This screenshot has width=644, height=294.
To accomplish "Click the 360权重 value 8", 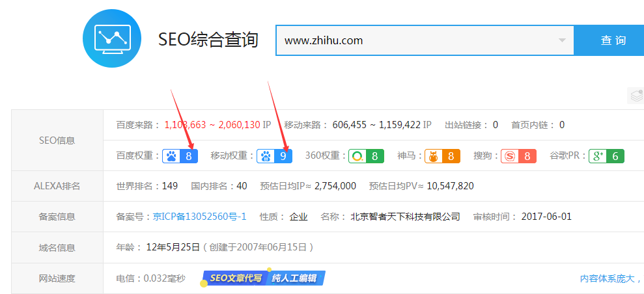I will click(375, 156).
